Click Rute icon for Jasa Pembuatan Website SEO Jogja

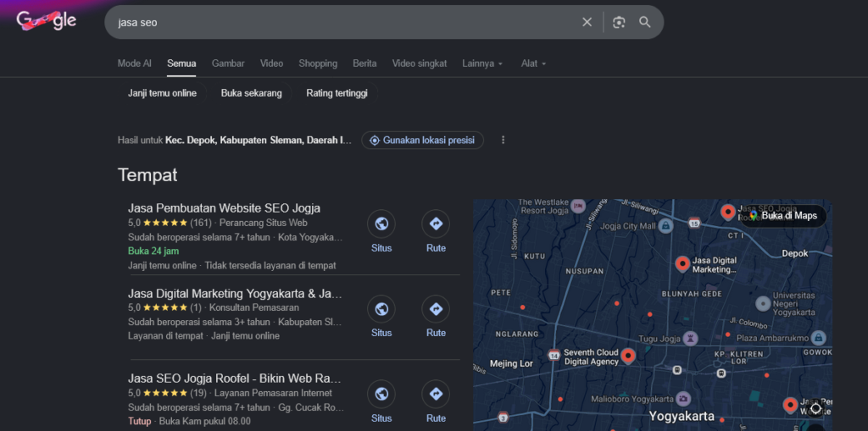pyautogui.click(x=436, y=224)
